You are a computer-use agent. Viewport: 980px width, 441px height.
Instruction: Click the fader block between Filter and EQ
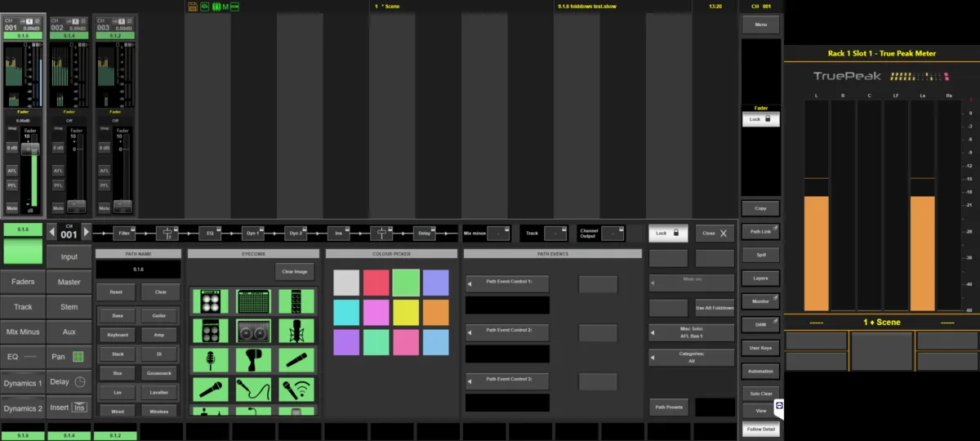pos(167,234)
